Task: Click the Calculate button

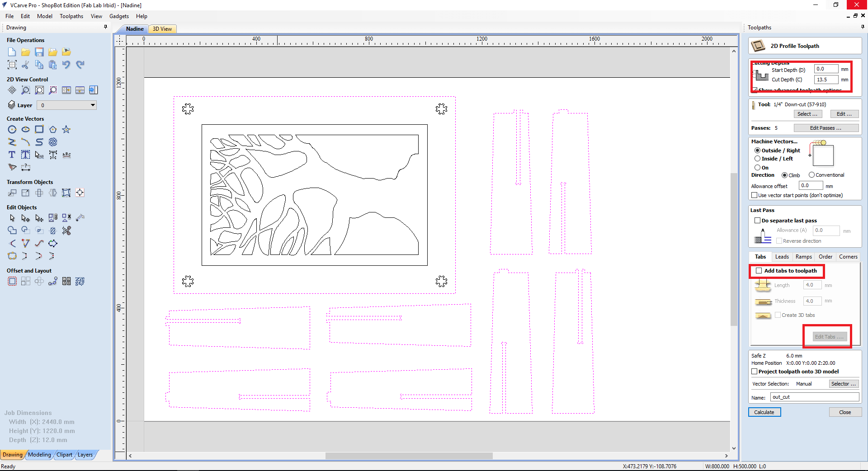Action: (x=764, y=412)
